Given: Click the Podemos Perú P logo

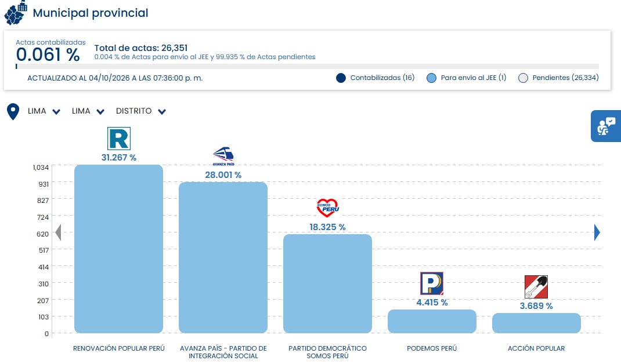Looking at the screenshot, I should pyautogui.click(x=432, y=283).
